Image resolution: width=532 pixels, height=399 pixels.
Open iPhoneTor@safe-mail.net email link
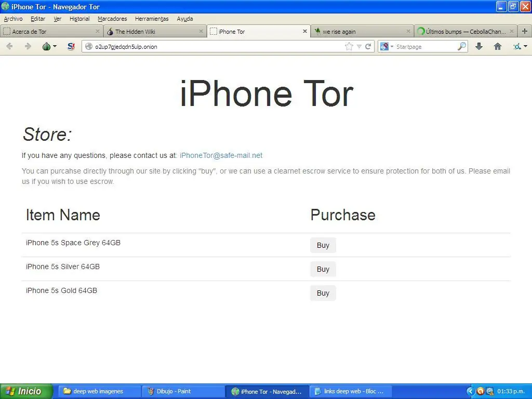pyautogui.click(x=221, y=155)
